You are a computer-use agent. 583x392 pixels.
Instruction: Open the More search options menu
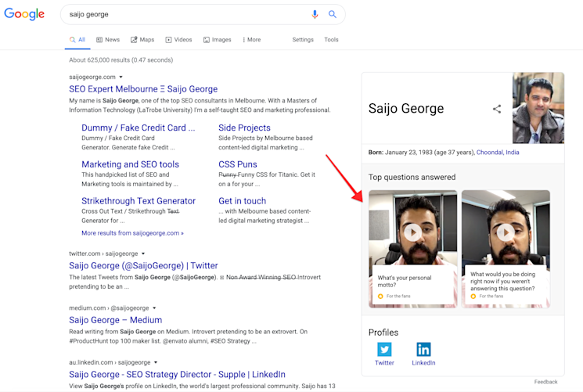[251, 40]
